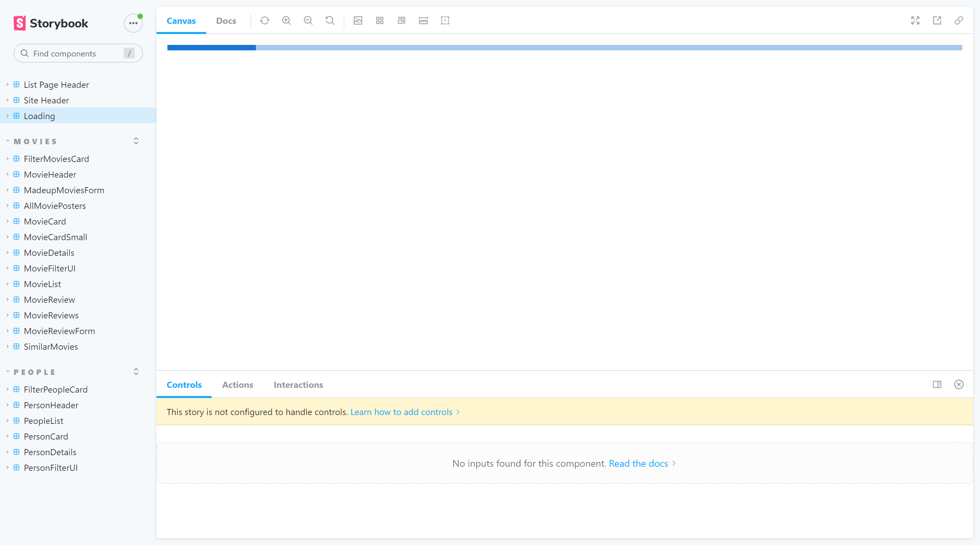The image size is (980, 545).
Task: Click the progress bar loading indicator
Action: (x=565, y=47)
